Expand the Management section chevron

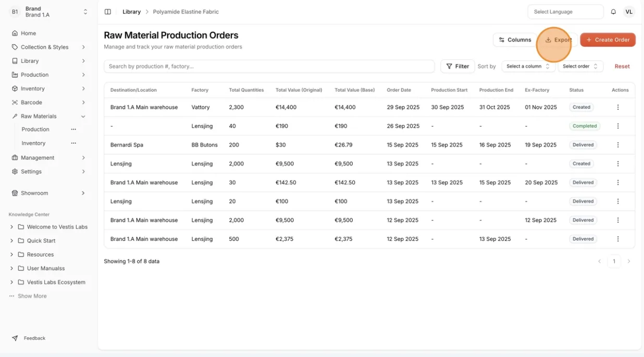coord(83,158)
